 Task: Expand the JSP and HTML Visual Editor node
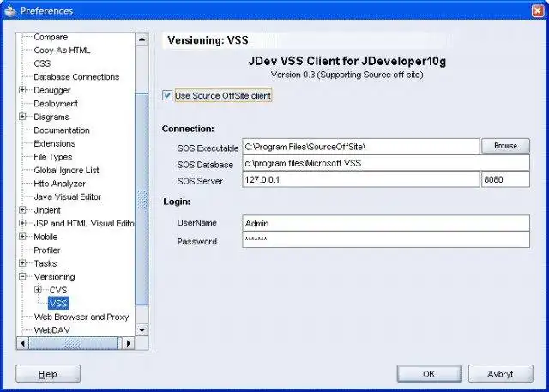coord(22,223)
